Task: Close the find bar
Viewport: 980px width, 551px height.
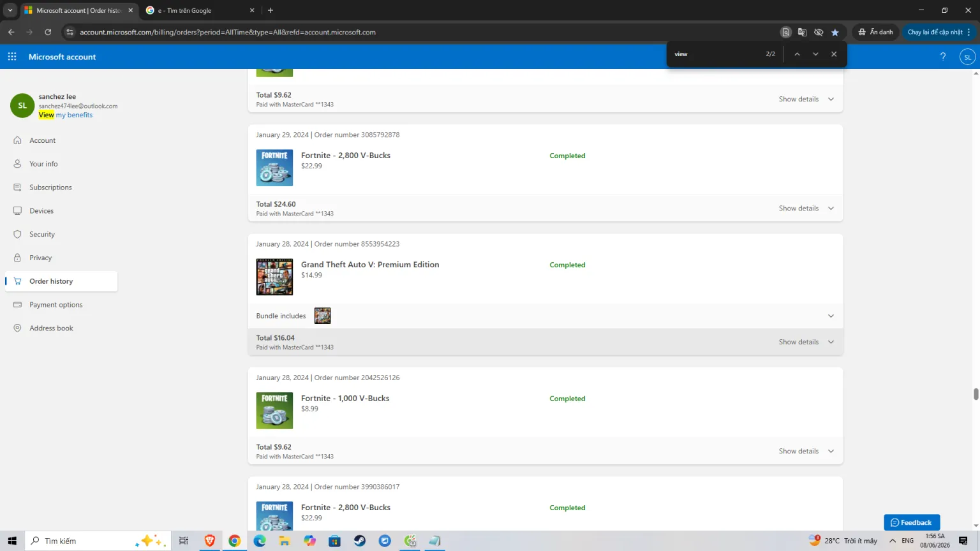Action: 834,54
